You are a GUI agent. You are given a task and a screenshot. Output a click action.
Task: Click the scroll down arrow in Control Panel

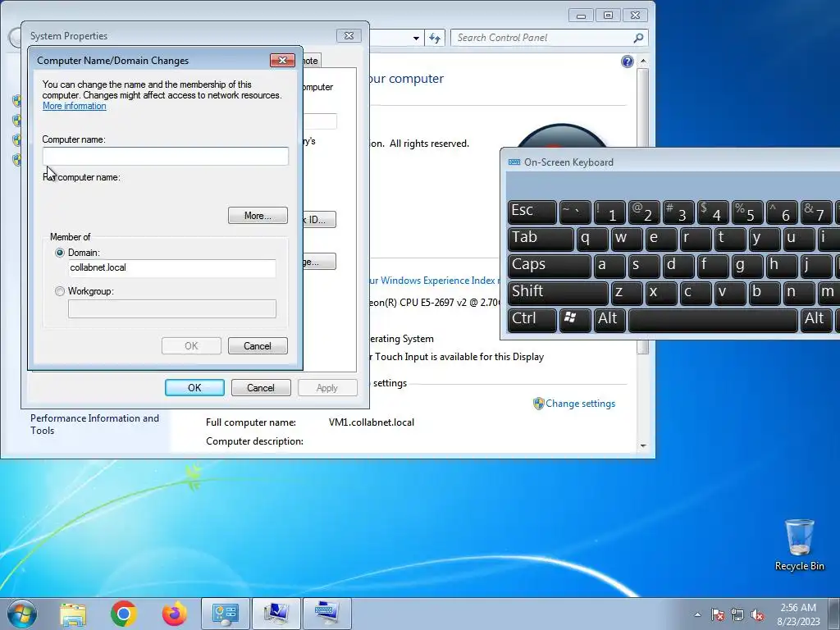point(643,445)
